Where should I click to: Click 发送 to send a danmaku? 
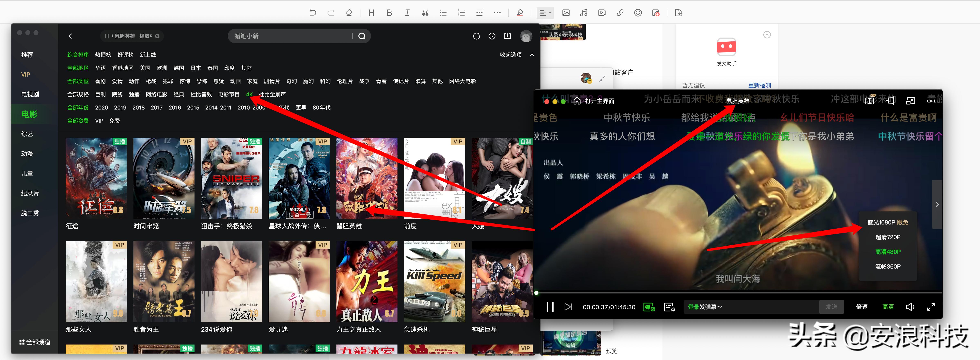[832, 307]
